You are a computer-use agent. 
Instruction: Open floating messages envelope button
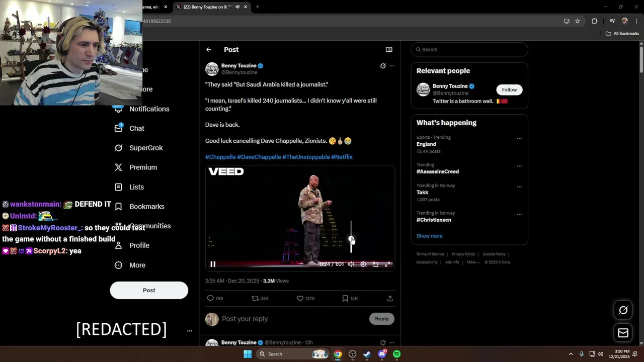623,333
